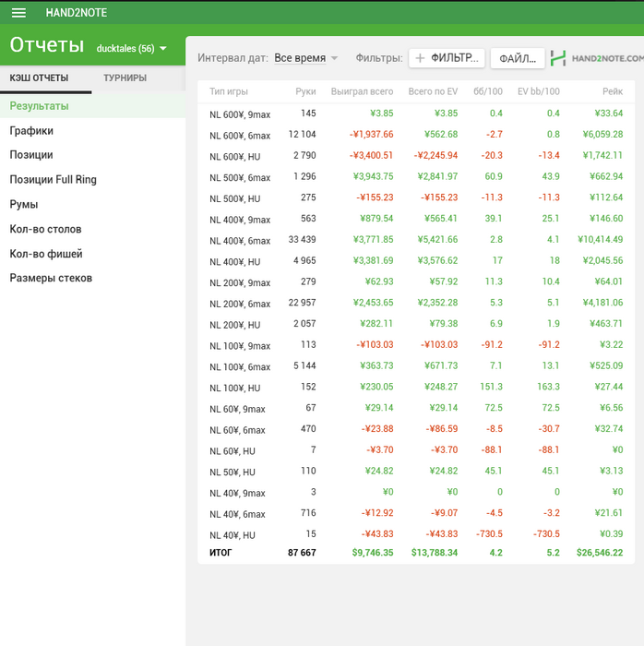Click the ФАЙЛ button
The image size is (644, 646).
(x=518, y=58)
